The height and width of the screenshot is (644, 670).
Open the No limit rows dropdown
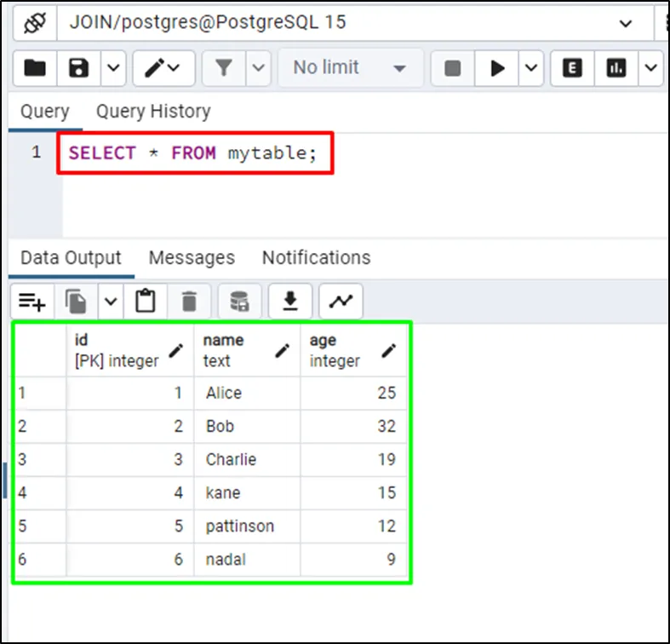(350, 68)
